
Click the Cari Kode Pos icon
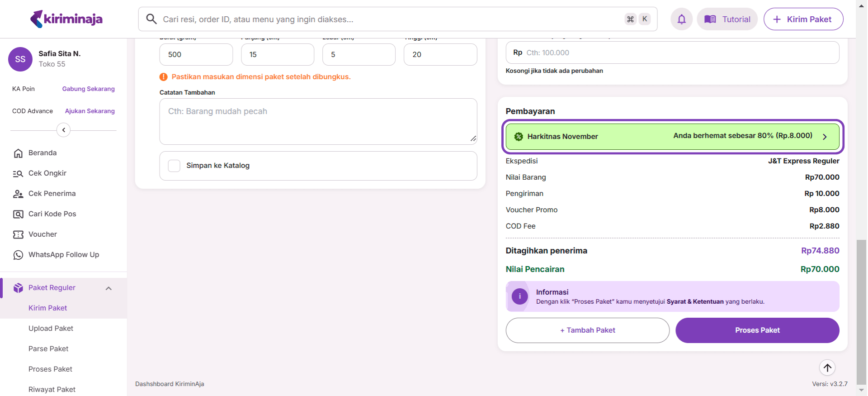18,215
